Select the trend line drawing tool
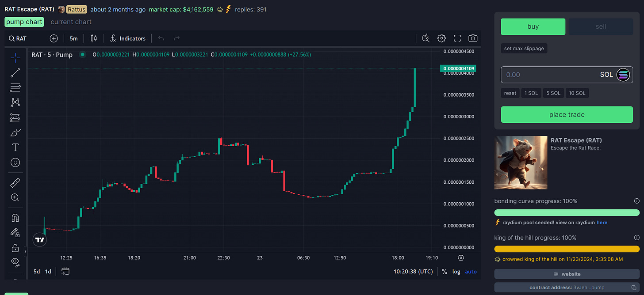Viewport: 644px width, 295px height. click(15, 73)
